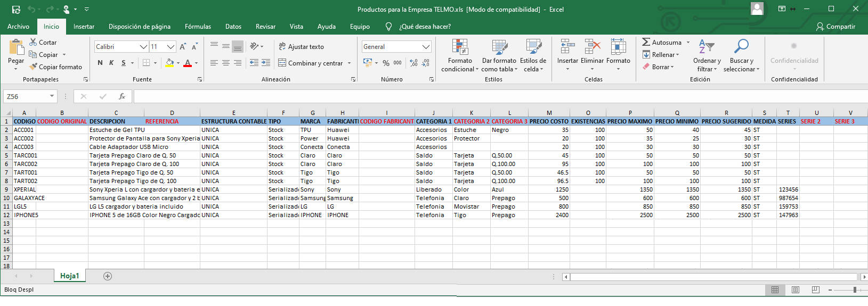868x306 pixels.
Task: Open the cell borders icon
Action: (x=147, y=63)
